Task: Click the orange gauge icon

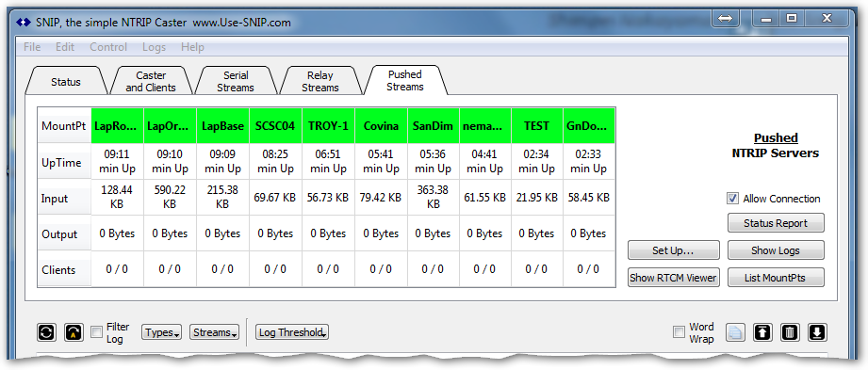Action: (x=74, y=331)
